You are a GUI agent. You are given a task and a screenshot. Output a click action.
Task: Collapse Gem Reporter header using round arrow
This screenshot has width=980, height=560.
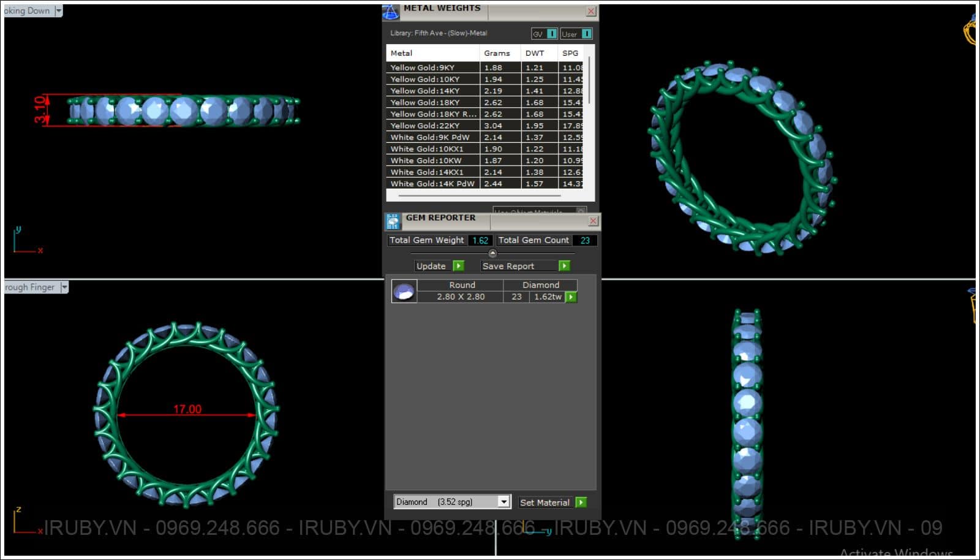pos(492,253)
